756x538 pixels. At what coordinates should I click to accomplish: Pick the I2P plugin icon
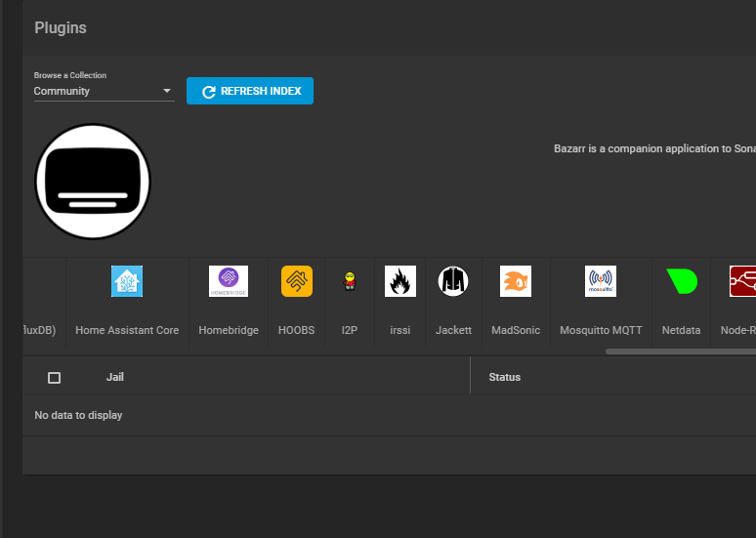(350, 281)
